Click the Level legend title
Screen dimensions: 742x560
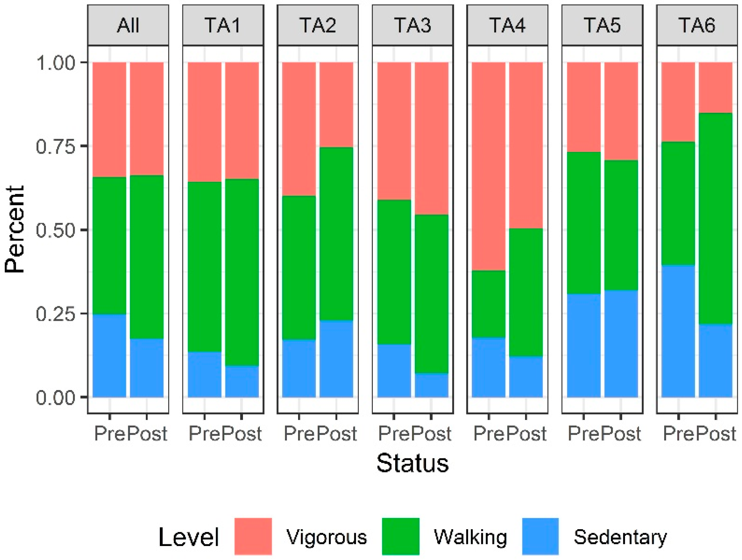pyautogui.click(x=189, y=537)
